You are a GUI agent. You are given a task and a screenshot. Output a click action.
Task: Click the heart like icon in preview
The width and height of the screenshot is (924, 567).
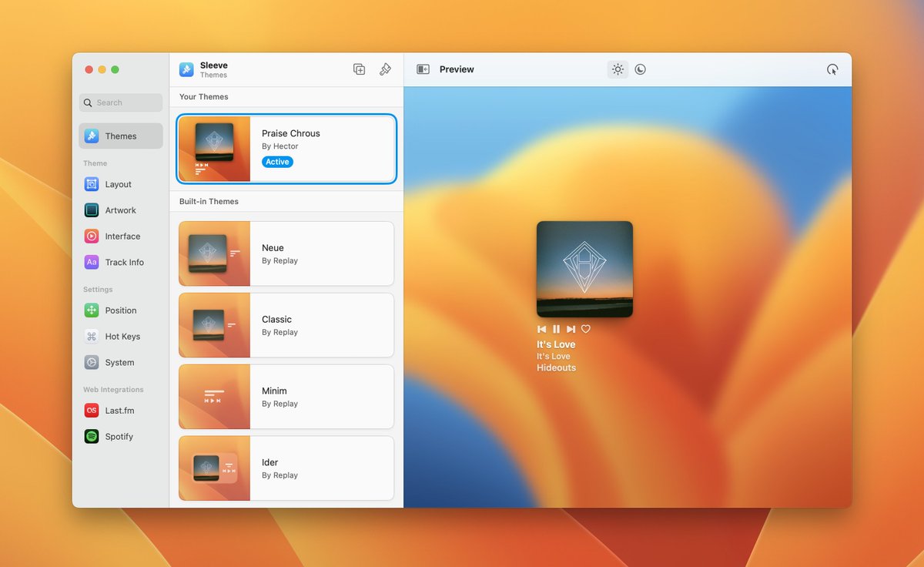[x=586, y=329]
